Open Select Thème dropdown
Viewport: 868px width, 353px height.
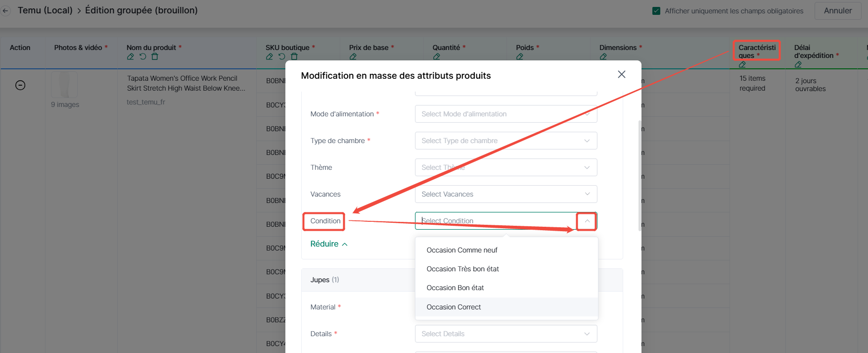pyautogui.click(x=506, y=167)
